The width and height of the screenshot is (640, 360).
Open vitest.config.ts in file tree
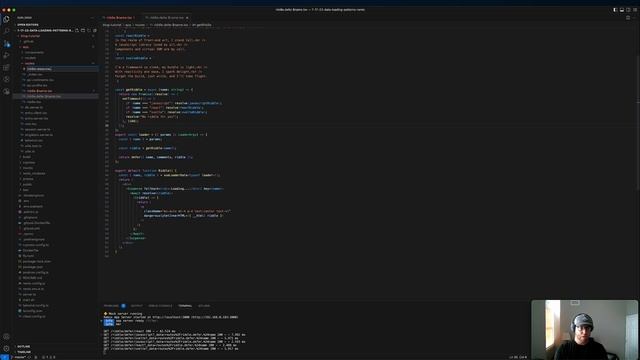33,316
